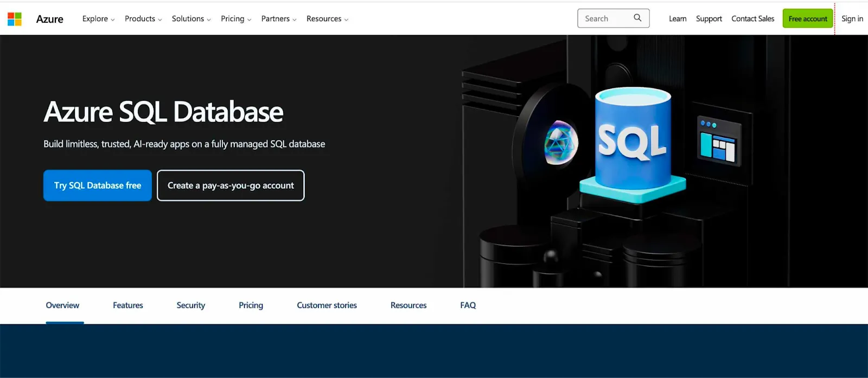Select the Overview tab

click(x=62, y=305)
